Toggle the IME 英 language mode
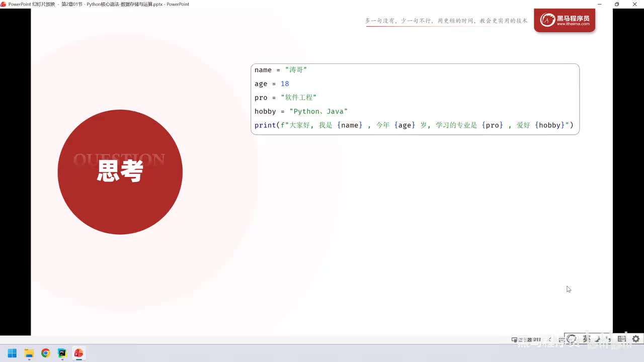The height and width of the screenshot is (362, 644). (x=586, y=339)
